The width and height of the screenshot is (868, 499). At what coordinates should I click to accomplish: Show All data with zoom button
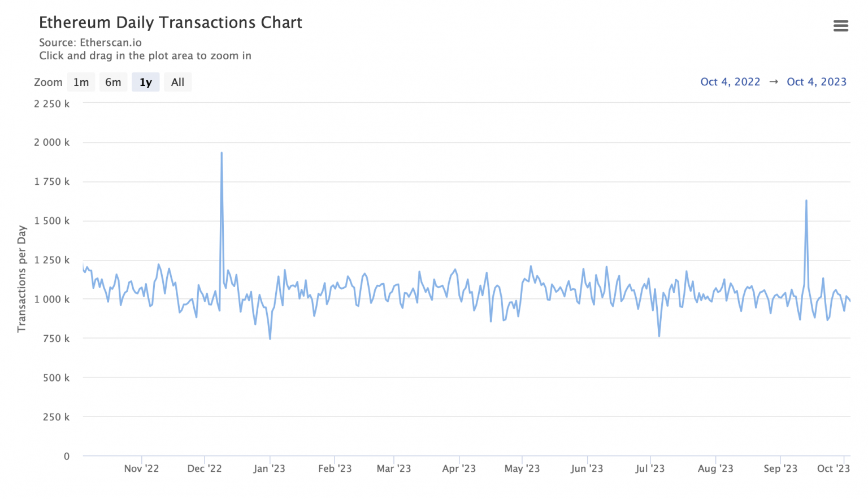coord(177,83)
